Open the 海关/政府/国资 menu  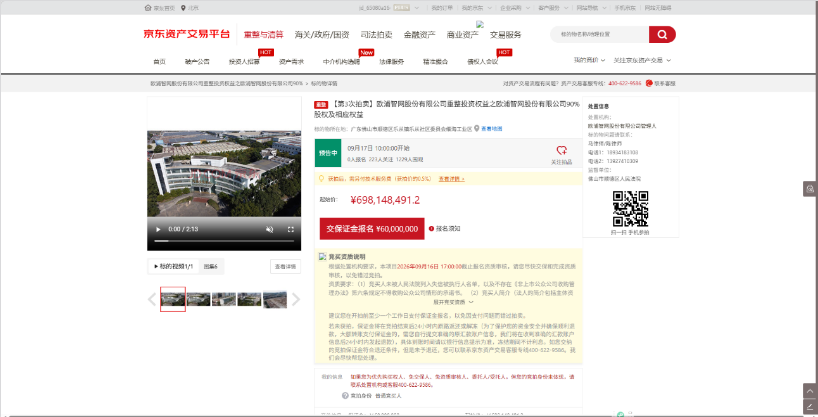point(322,34)
